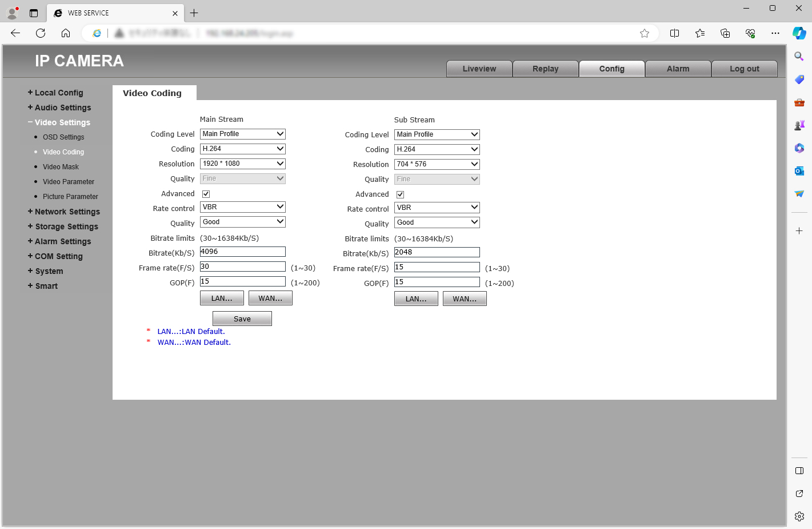Refresh the browser page
The image size is (812, 529).
[41, 33]
